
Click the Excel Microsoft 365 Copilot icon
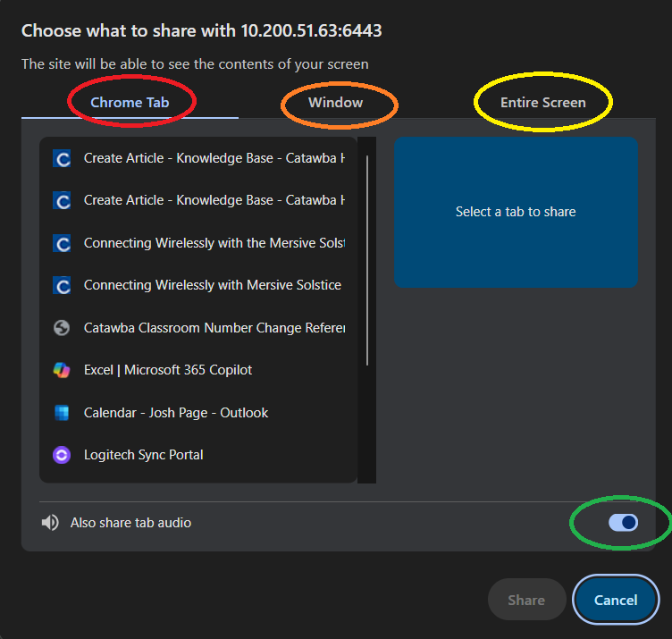click(x=62, y=370)
